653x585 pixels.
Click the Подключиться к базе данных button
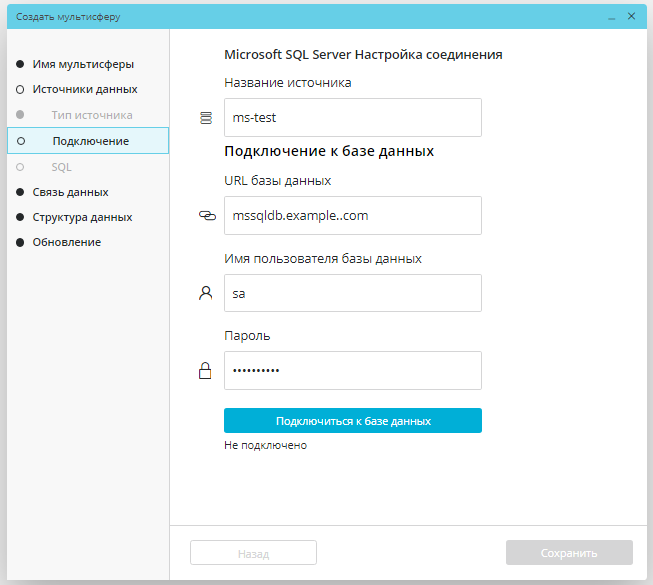click(353, 421)
